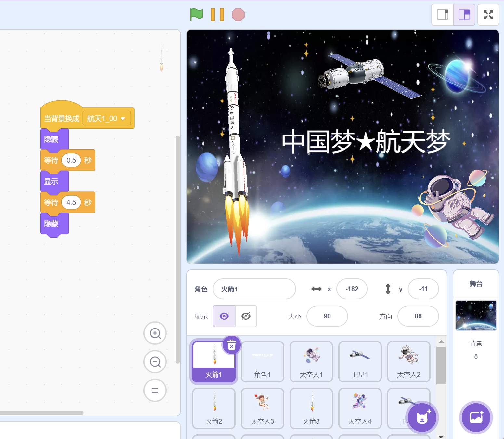Screen dimensions: 504x439
Task: Zoom out of the code area
Action: pyautogui.click(x=155, y=362)
